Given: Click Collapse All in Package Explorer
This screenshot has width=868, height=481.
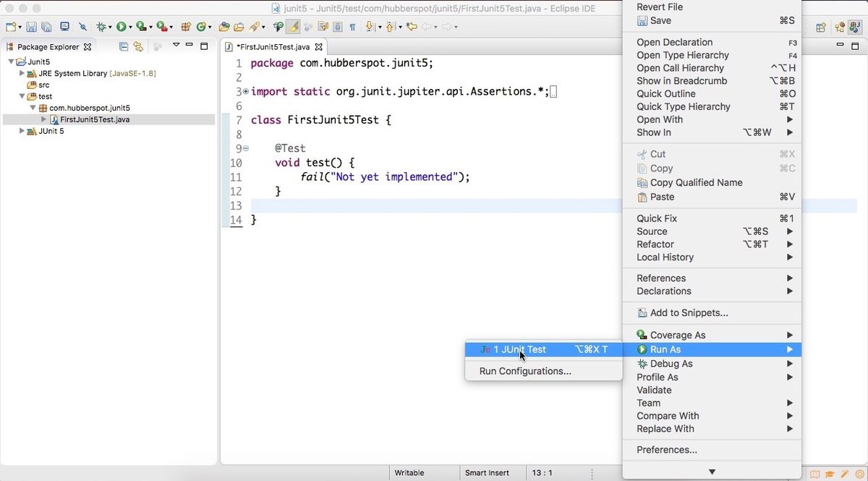Looking at the screenshot, I should click(x=124, y=46).
